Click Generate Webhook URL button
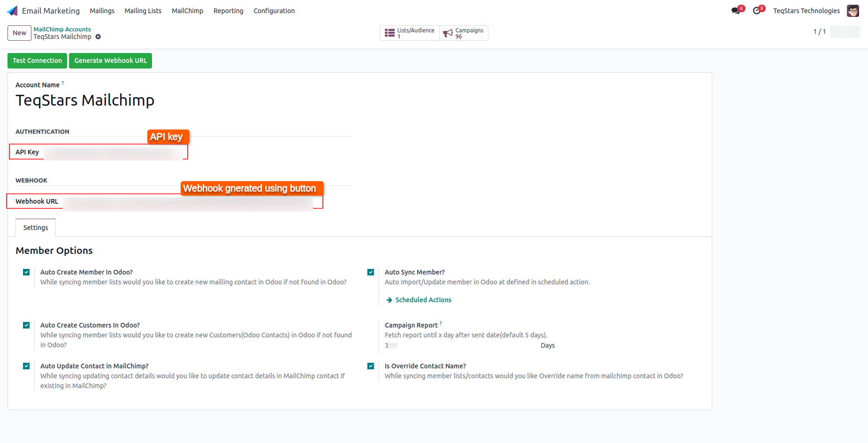The height and width of the screenshot is (443, 868). click(x=110, y=61)
